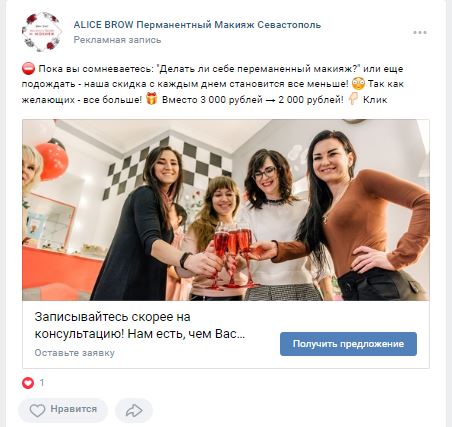This screenshot has height=427, width=452.
Task: Click the Записывайтесь скорее на консультацию headline
Action: click(140, 325)
